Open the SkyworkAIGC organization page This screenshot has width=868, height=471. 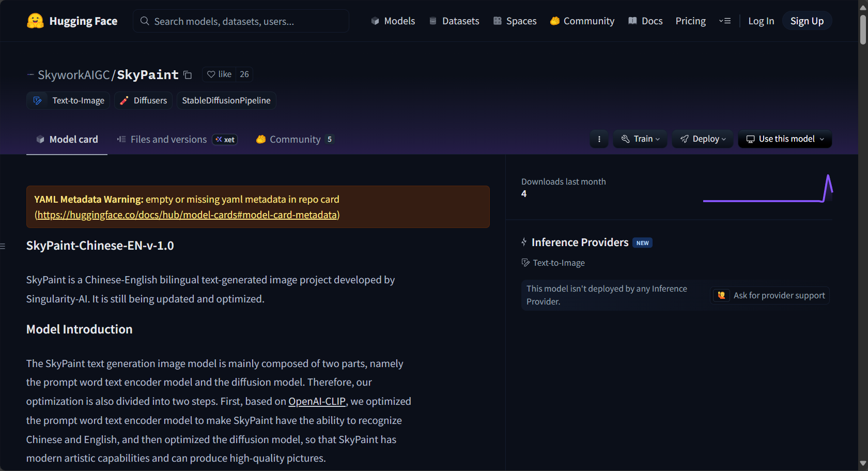point(73,74)
